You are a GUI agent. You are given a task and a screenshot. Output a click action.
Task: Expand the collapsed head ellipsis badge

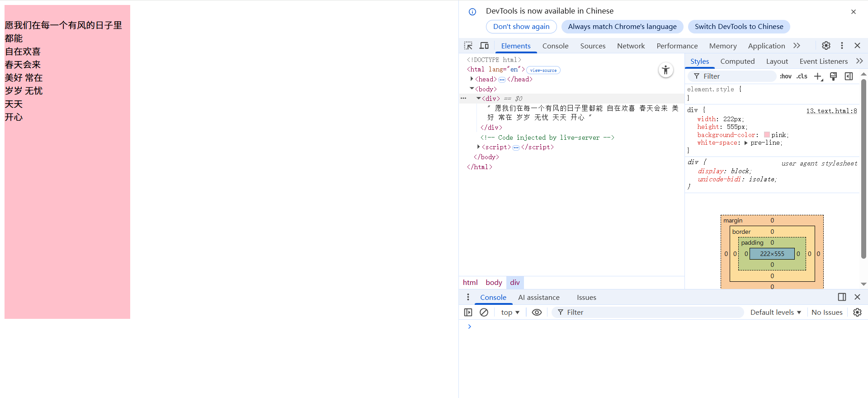coord(502,80)
